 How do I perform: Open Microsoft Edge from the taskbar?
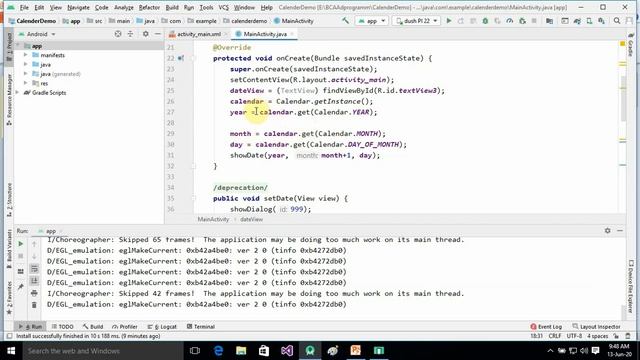[x=218, y=351]
